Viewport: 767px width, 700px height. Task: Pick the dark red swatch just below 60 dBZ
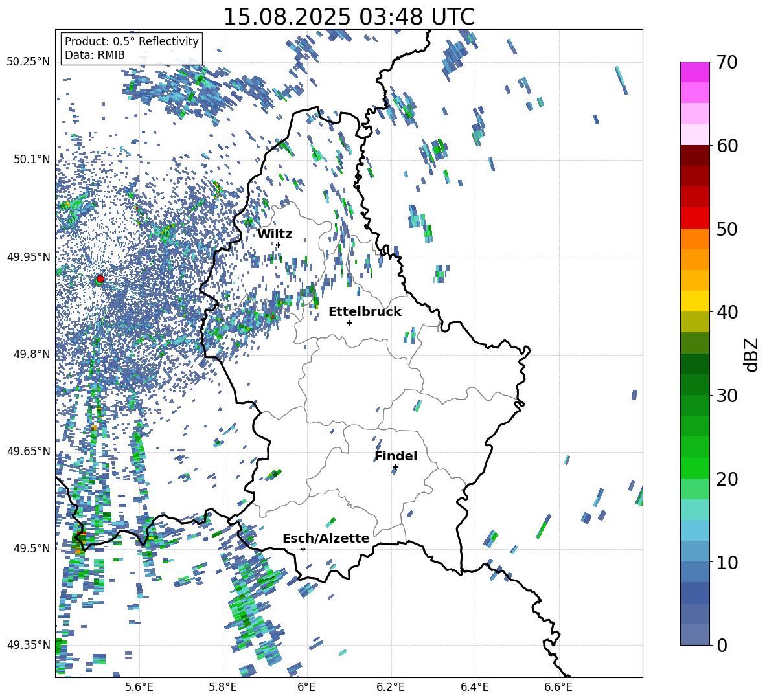(694, 156)
